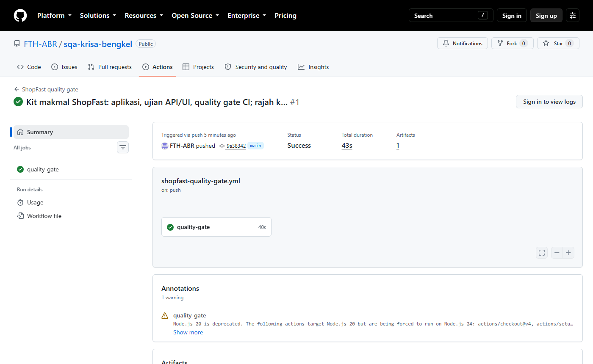Open the sqa-krisa-bengkel repository link
This screenshot has width=593, height=364.
coord(98,44)
